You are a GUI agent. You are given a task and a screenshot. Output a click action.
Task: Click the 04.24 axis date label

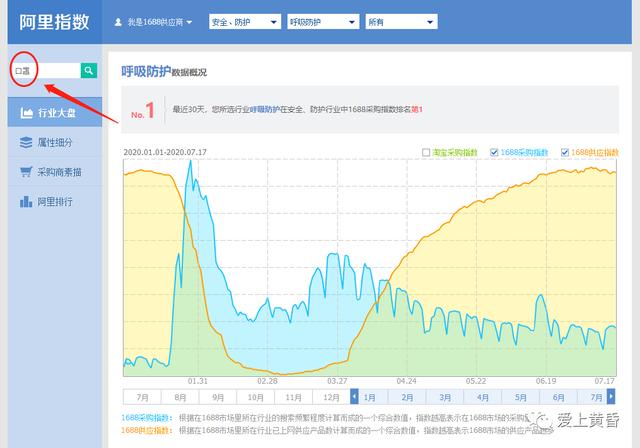point(407,381)
